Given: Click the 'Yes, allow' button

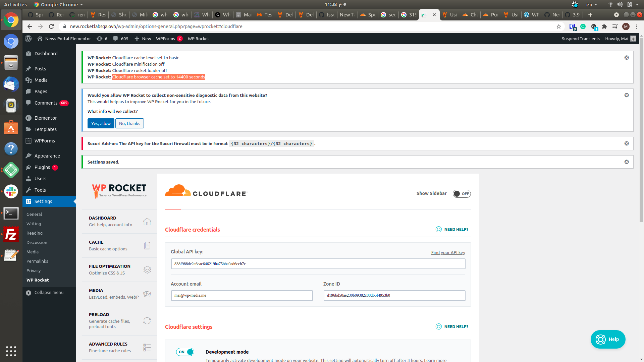Looking at the screenshot, I should coord(101,123).
